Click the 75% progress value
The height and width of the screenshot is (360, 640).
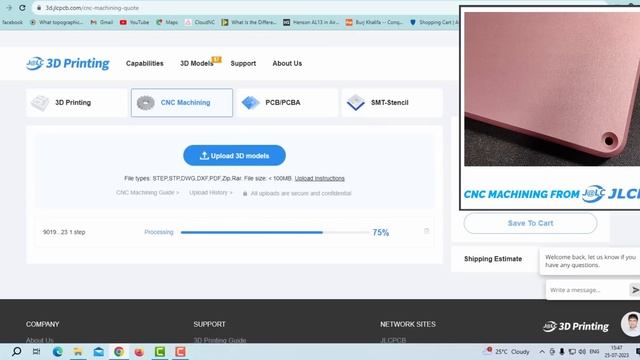pos(381,233)
